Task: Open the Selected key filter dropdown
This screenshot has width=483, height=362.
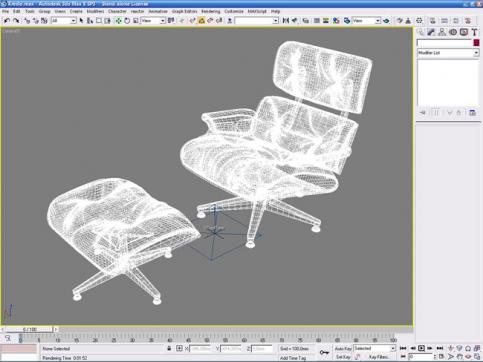Action: tap(374, 348)
